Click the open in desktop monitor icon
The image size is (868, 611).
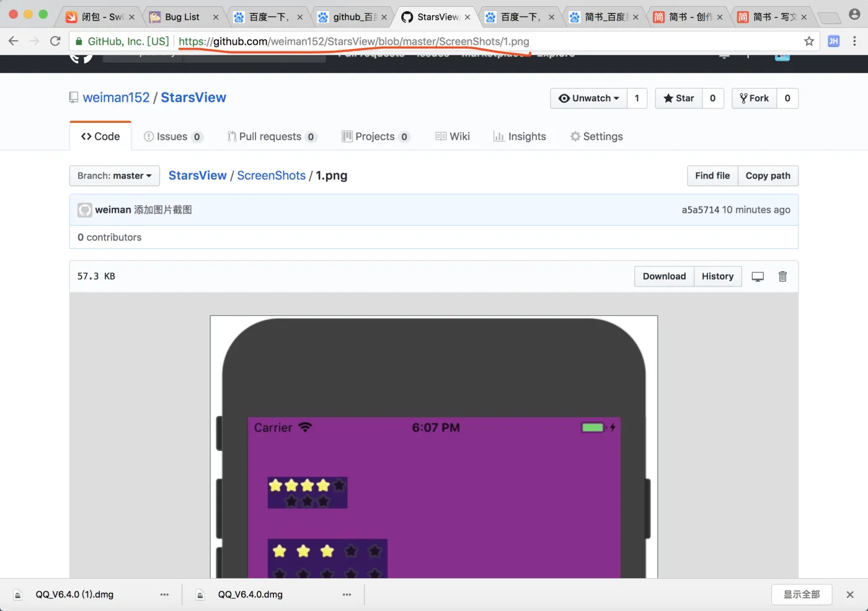758,277
